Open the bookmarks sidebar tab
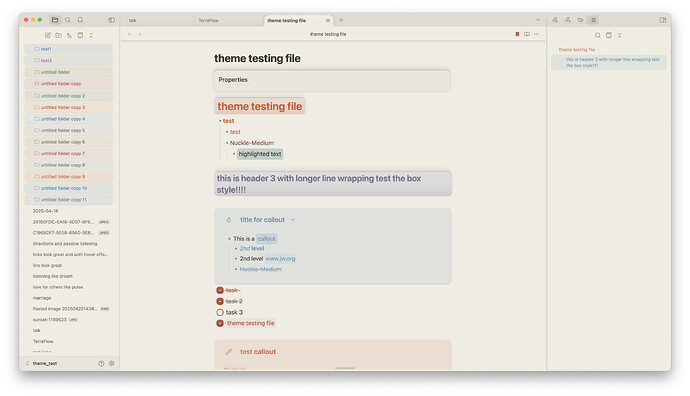Image resolution: width=690 pixels, height=396 pixels. click(x=80, y=20)
